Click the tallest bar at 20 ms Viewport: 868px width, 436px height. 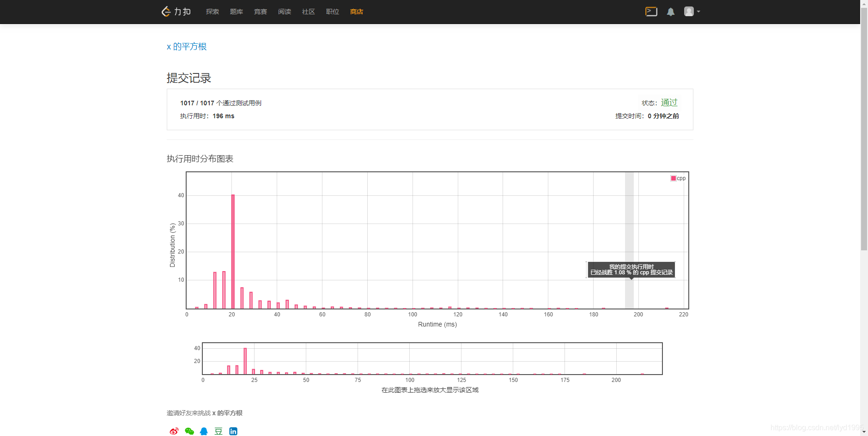tap(233, 252)
